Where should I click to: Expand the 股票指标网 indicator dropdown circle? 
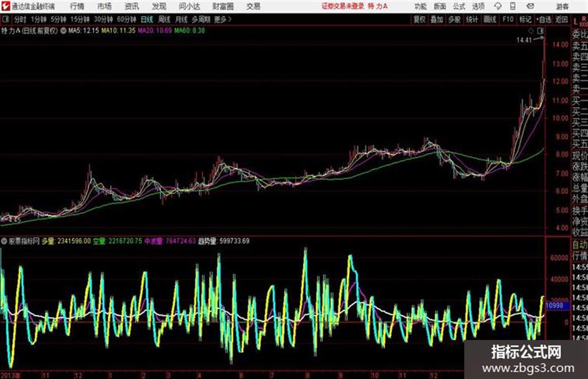pos(4,241)
